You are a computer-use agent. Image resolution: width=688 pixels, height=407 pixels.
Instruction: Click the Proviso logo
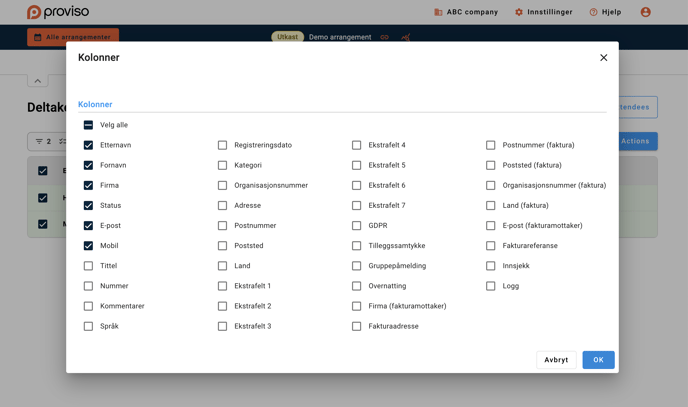[x=58, y=12]
